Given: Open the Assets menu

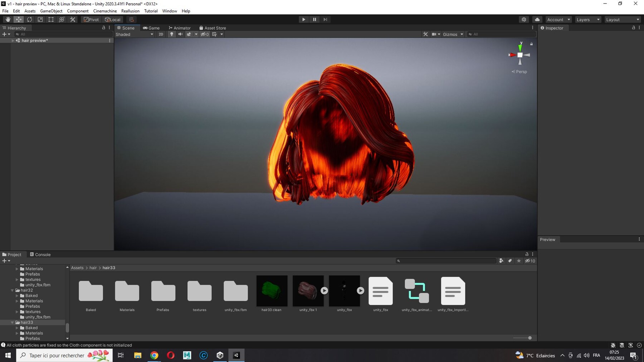Looking at the screenshot, I should coord(30,11).
